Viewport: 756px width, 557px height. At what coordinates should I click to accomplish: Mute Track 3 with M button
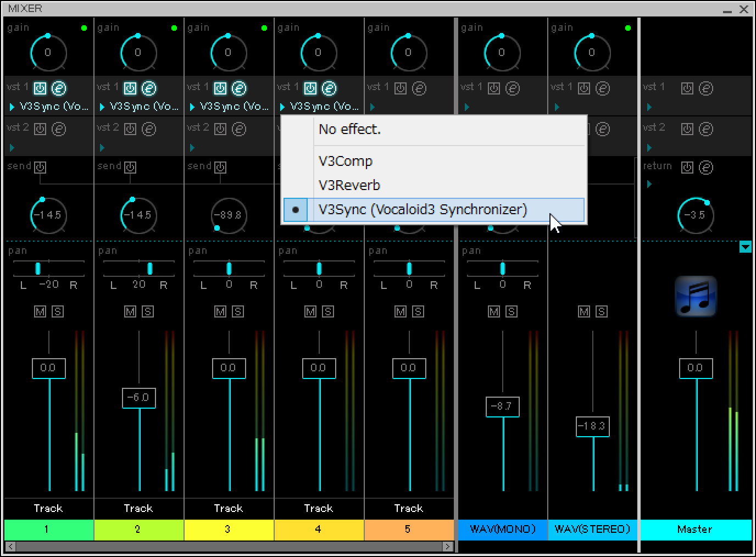click(x=220, y=311)
